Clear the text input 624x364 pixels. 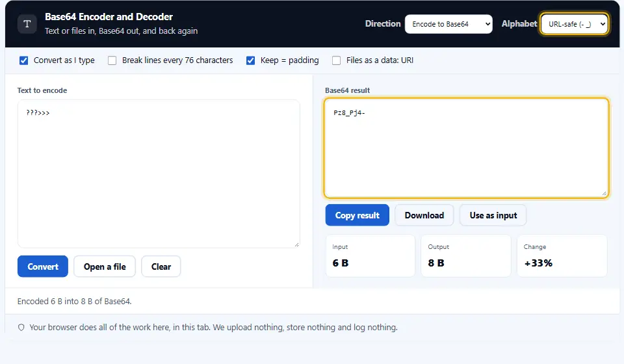[161, 266]
